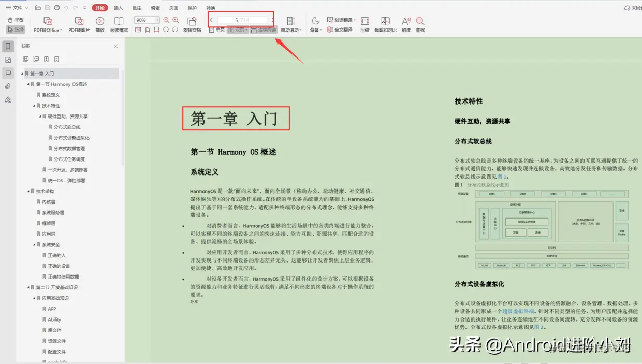Switch to the 编辑 tab
The image size is (642, 364).
(155, 8)
